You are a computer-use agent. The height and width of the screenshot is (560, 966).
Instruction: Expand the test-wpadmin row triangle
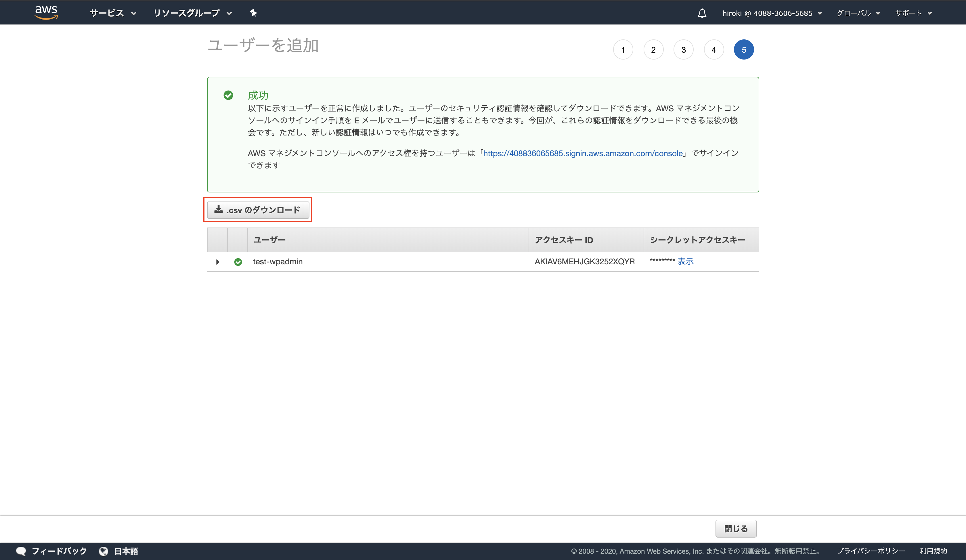click(x=217, y=262)
